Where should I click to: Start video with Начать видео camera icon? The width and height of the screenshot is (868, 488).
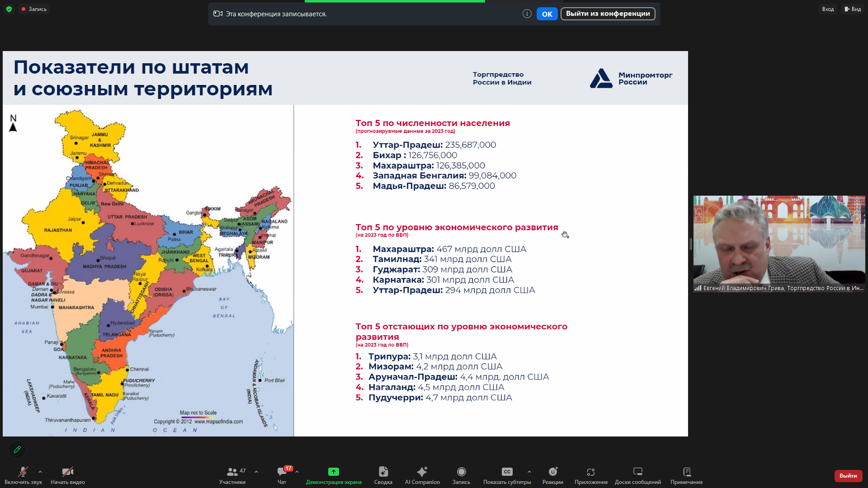68,472
